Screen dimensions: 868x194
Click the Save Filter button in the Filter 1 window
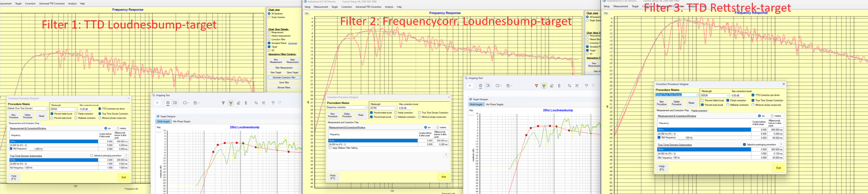pos(284,83)
